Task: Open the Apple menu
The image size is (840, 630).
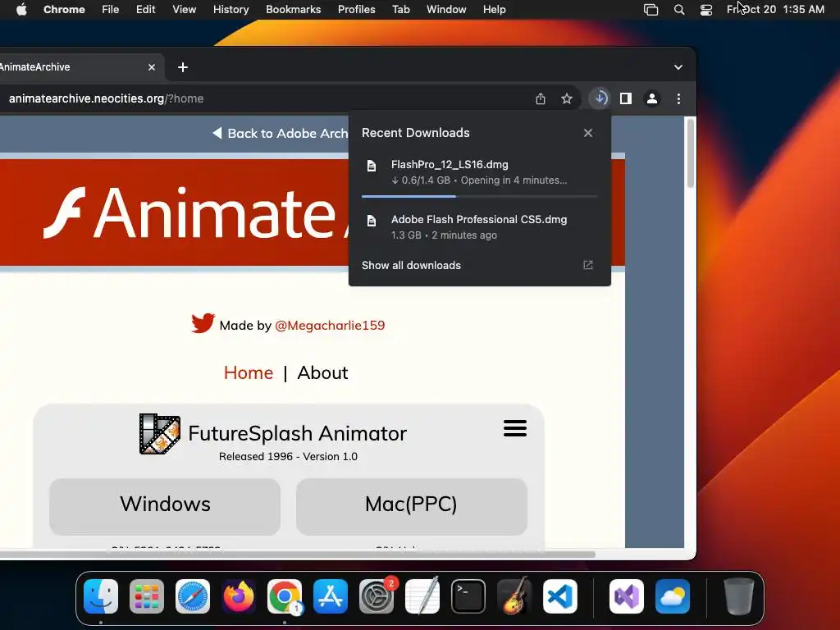Action: 21,9
